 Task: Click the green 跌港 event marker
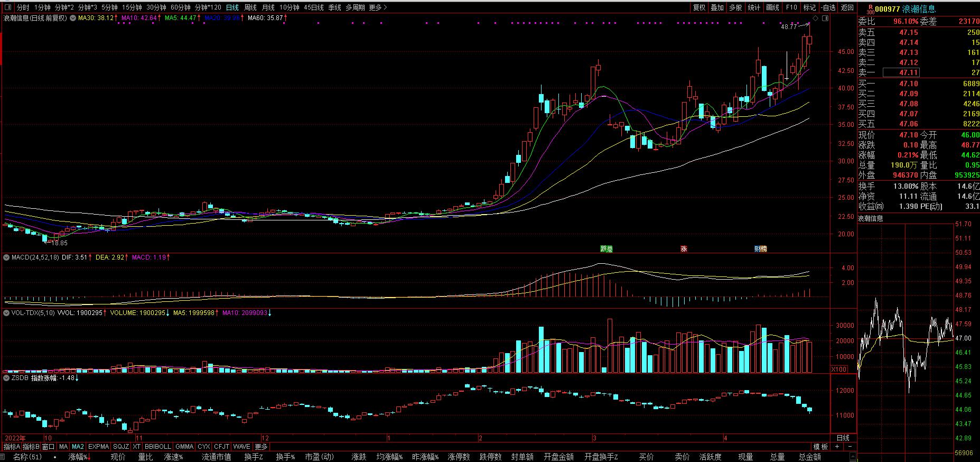[606, 248]
